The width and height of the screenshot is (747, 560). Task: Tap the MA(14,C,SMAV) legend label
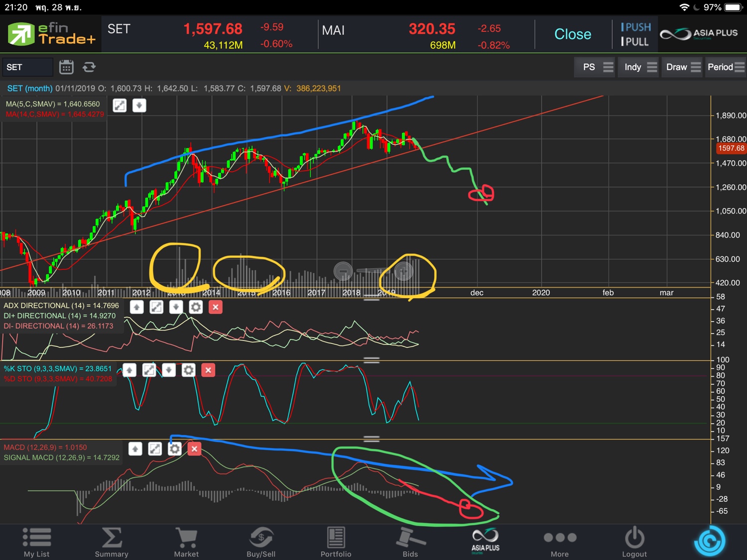click(55, 114)
